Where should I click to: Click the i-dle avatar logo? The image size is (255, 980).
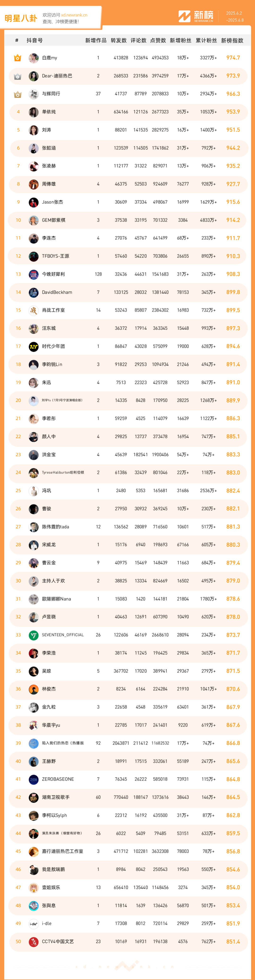pos(34,923)
